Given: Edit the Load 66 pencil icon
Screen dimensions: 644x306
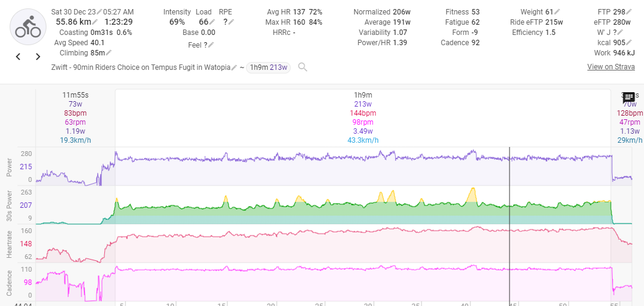Looking at the screenshot, I should coord(212,22).
